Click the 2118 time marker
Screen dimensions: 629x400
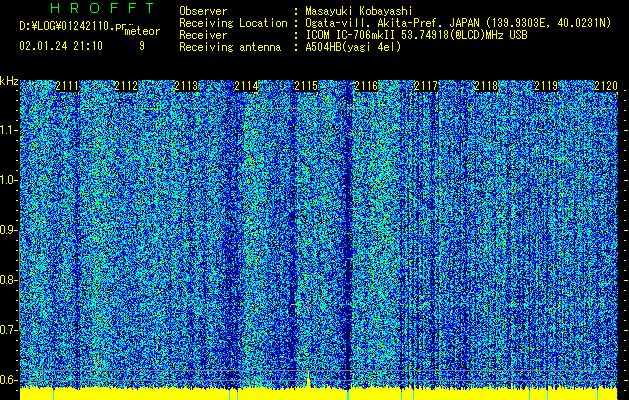[x=486, y=86]
